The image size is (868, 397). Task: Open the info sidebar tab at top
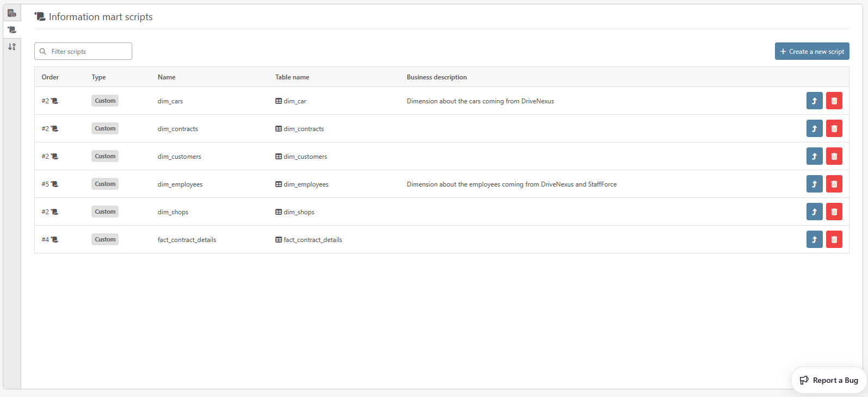click(11, 13)
